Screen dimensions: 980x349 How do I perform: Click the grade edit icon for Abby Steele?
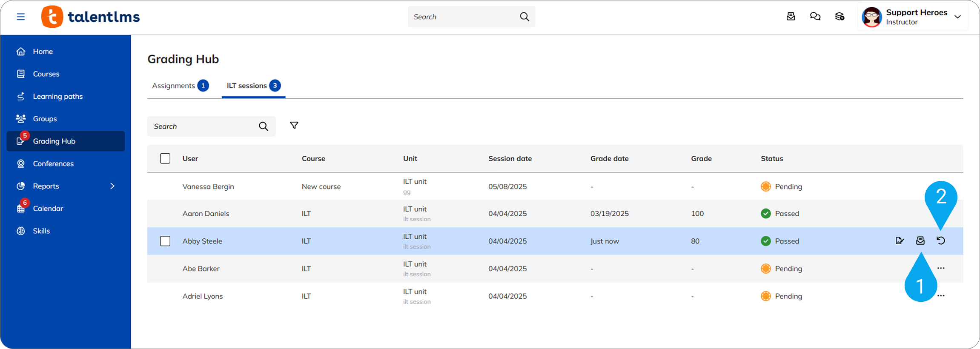point(900,241)
